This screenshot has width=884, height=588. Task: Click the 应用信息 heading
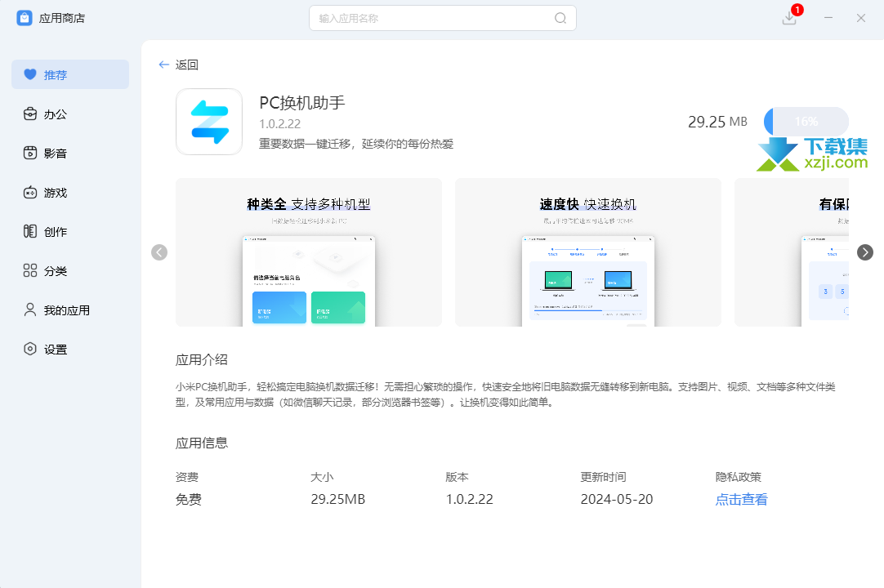point(201,443)
